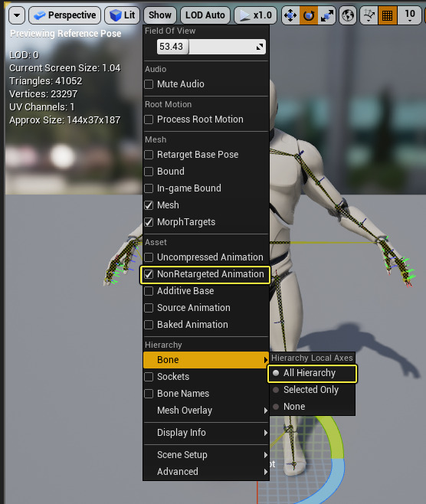Open the playback speed x1.0 menu
This screenshot has height=504, width=426.
pyautogui.click(x=255, y=15)
